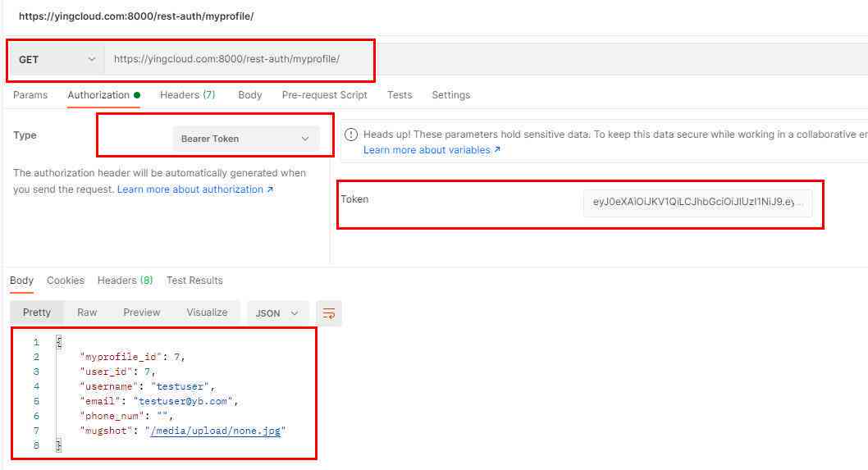Viewport: 868px width, 470px height.
Task: Click the heads-up info icon
Action: 351,135
